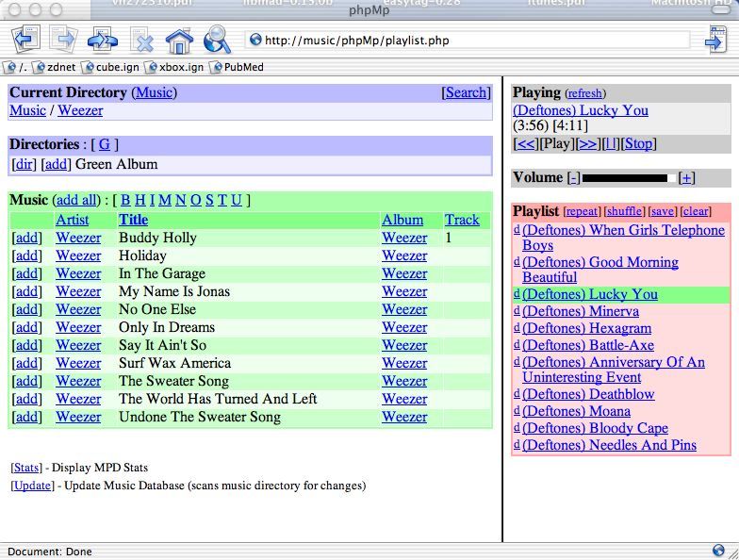Add Say It Ain't So to playlist

pyautogui.click(x=26, y=345)
